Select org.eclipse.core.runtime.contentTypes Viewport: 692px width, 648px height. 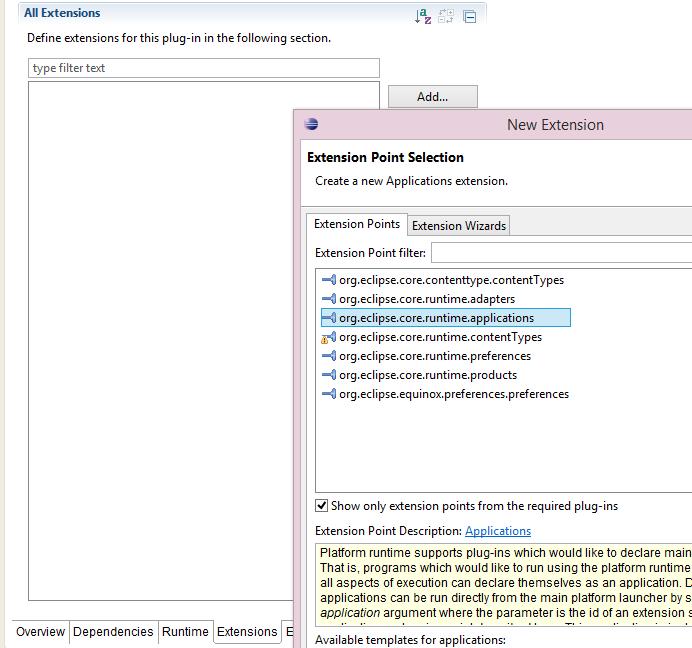pyautogui.click(x=440, y=337)
